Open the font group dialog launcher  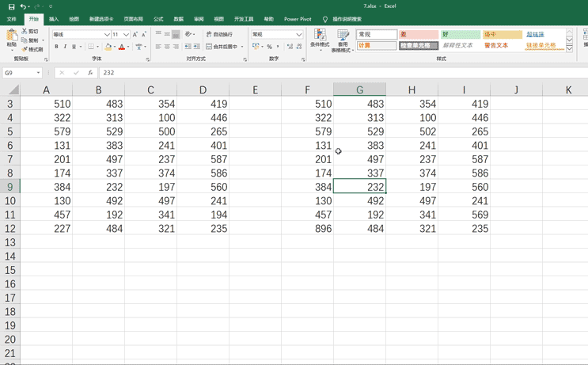[148, 59]
